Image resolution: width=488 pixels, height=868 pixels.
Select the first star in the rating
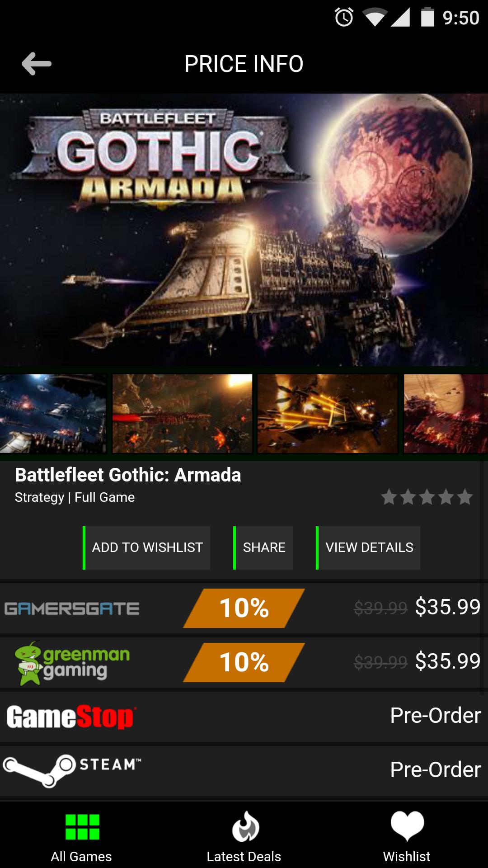[x=389, y=497]
